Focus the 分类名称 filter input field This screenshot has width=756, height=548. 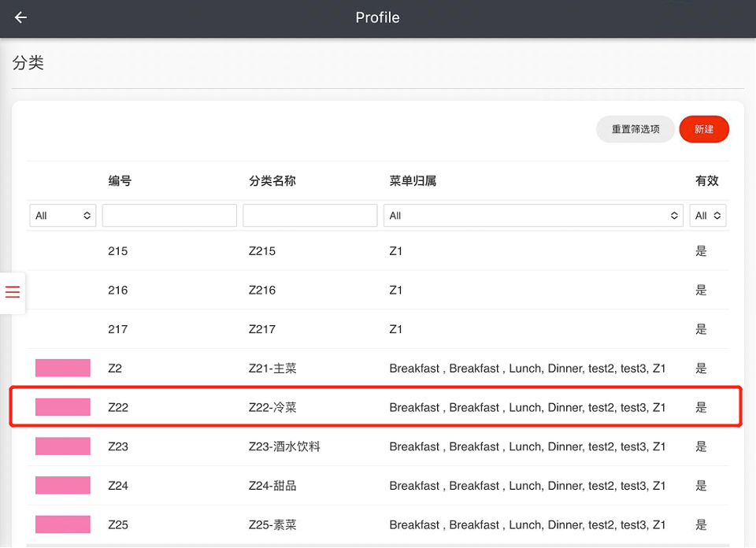point(310,216)
